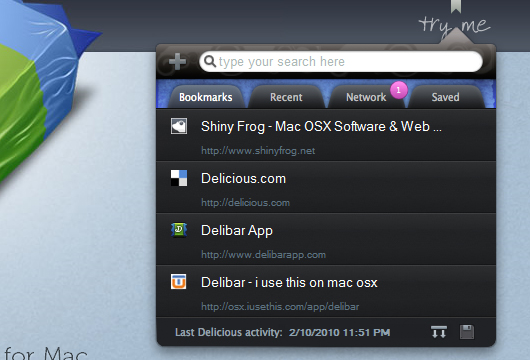The height and width of the screenshot is (360, 530).
Task: Click the http://www.delibarapp.com URL
Action: click(263, 255)
